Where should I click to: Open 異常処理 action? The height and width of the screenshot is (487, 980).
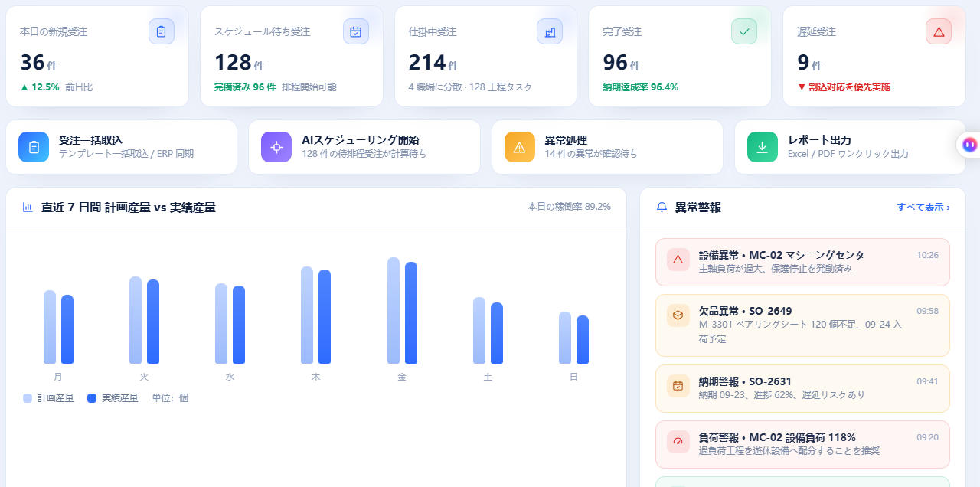(x=607, y=147)
